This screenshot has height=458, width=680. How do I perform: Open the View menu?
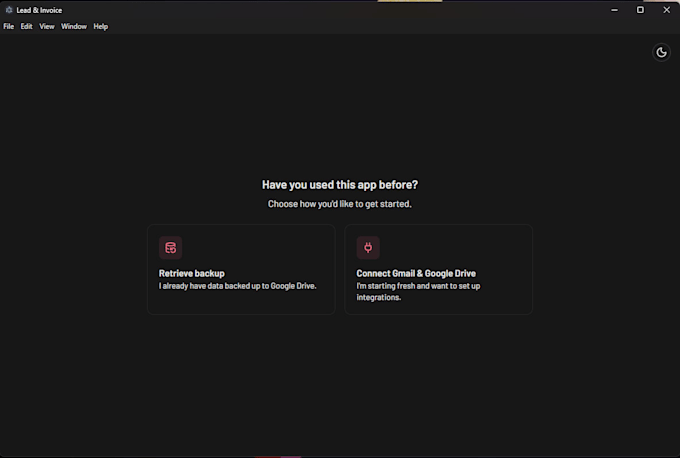tap(47, 26)
